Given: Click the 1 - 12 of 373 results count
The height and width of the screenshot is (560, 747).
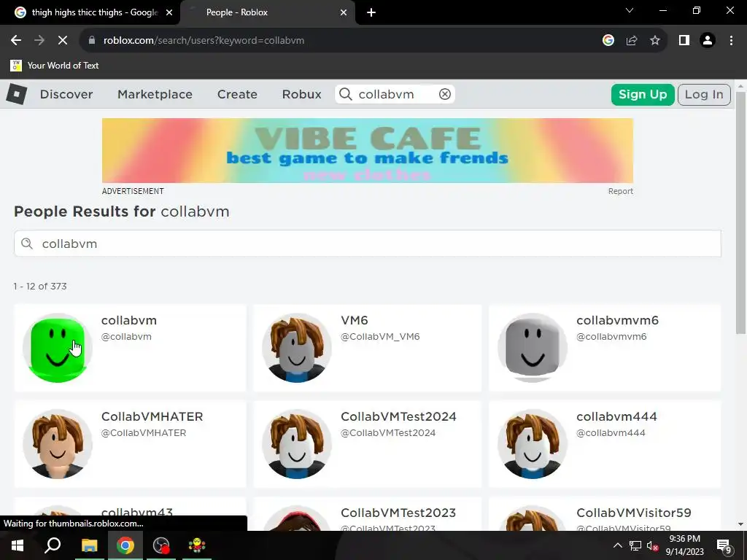Looking at the screenshot, I should pos(40,286).
